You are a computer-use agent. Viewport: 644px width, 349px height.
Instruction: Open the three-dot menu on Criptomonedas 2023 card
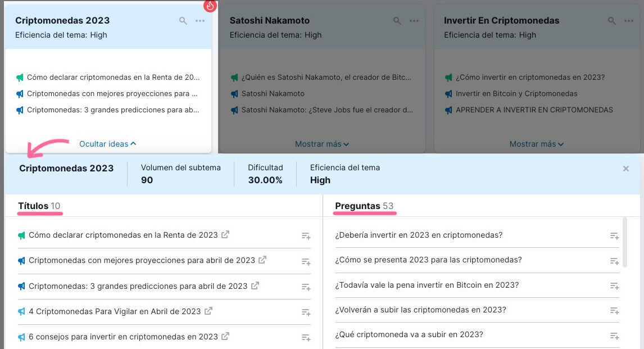pyautogui.click(x=200, y=21)
